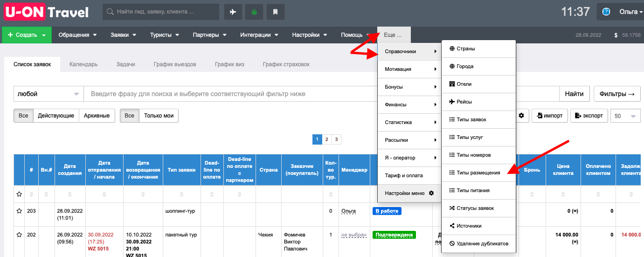Switch to the Календарь tab
Image resolution: width=644 pixels, height=257 pixels.
83,64
